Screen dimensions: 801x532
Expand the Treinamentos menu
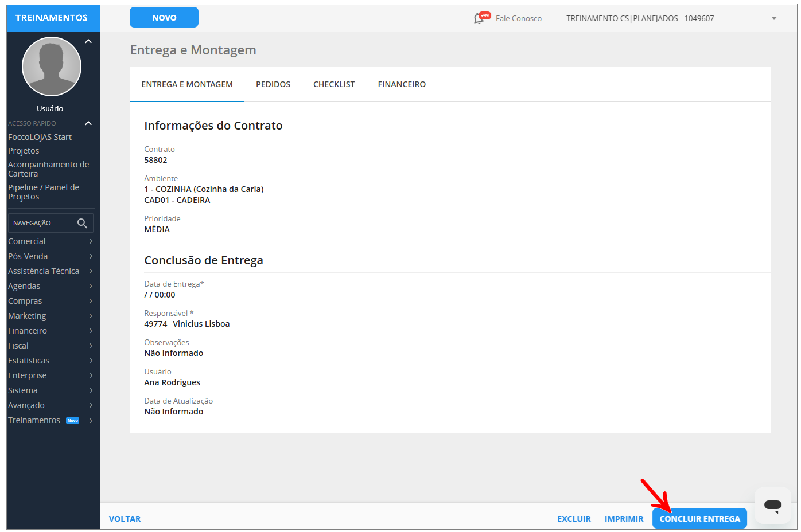pos(50,420)
